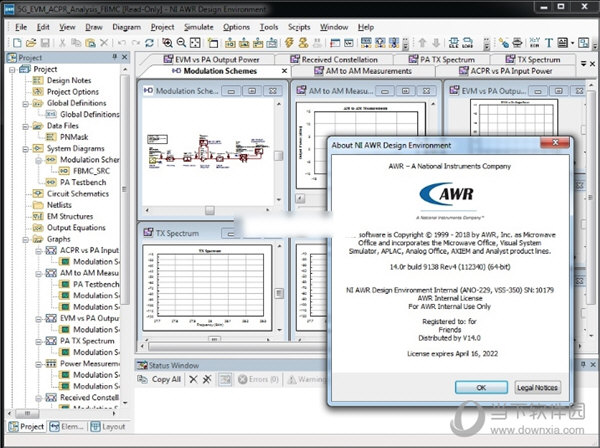
Task: Click the Zoom Out magnifier icon
Action: (x=181, y=42)
